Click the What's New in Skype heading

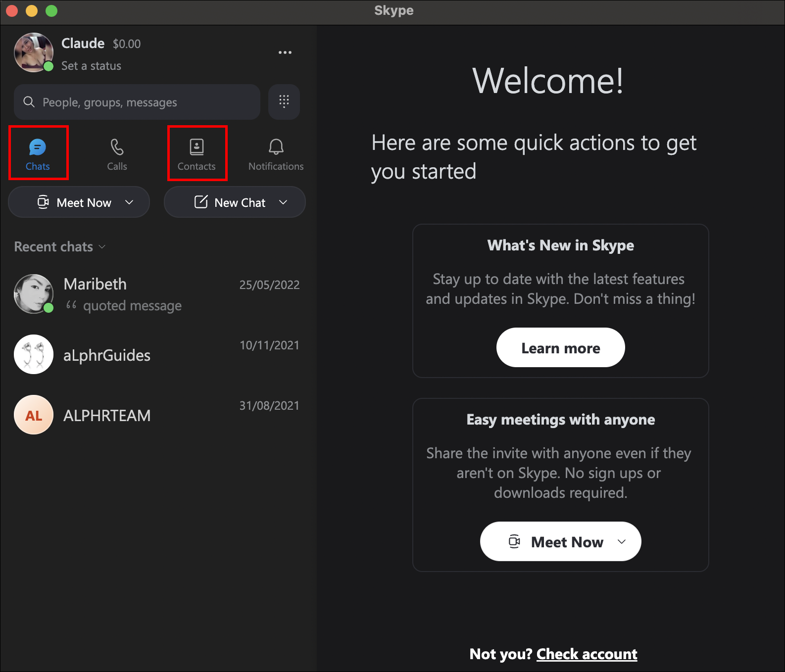(x=561, y=245)
